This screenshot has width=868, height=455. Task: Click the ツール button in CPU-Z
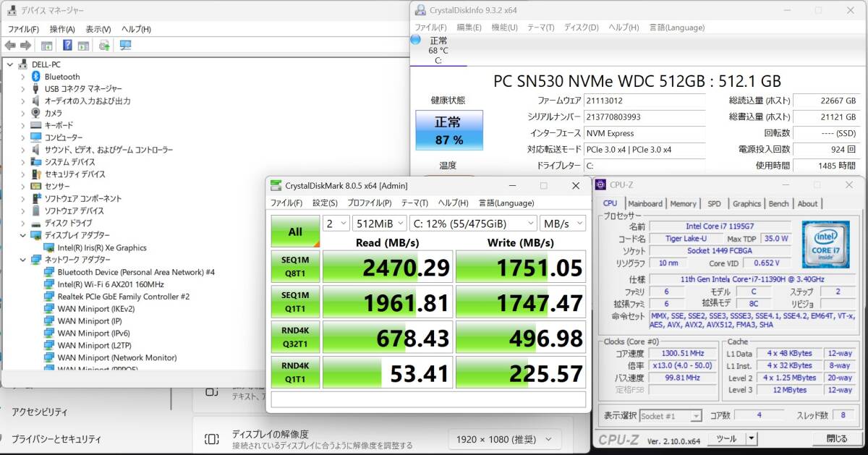pos(726,438)
